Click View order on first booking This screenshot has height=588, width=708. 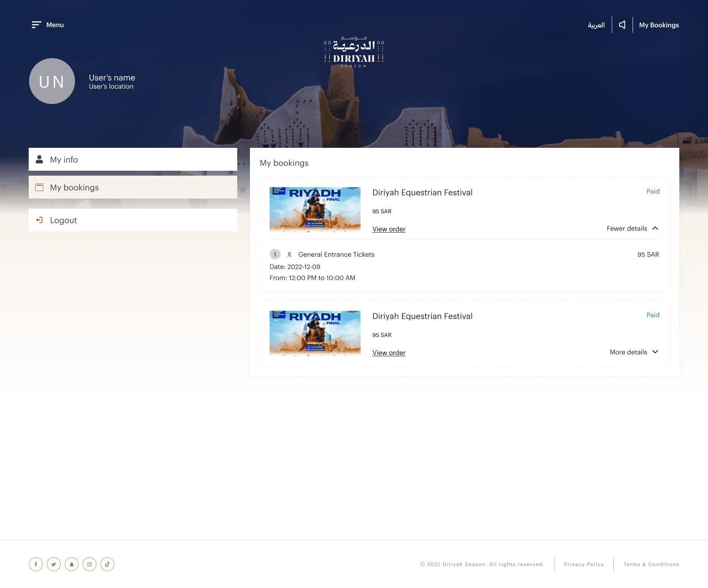click(389, 229)
